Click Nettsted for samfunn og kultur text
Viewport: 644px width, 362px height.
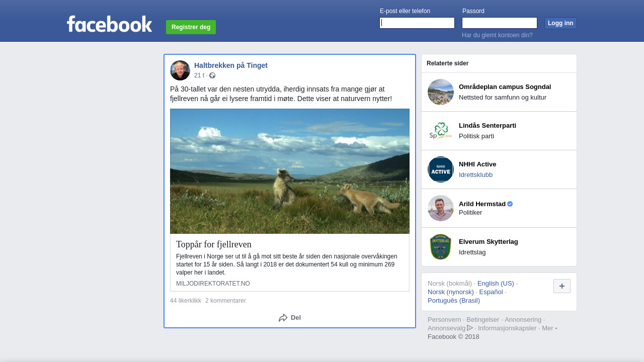(503, 97)
